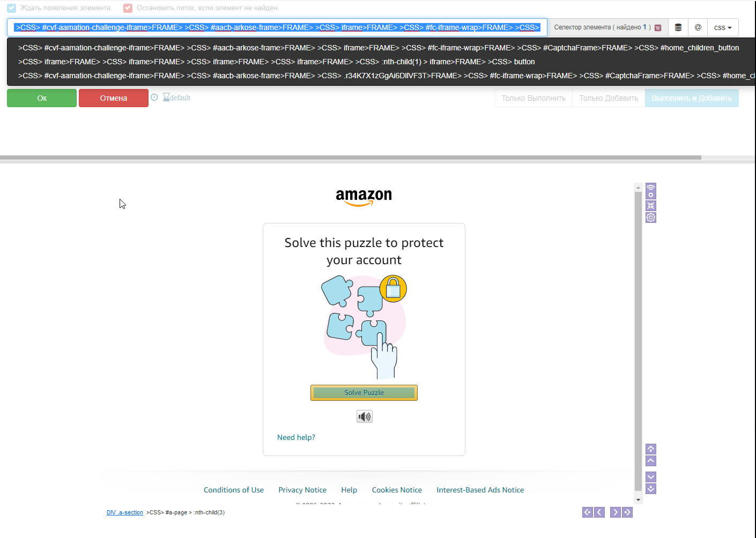The image size is (756, 538).
Task: Toggle 'Ждать появления элемента' checkbox
Action: point(11,8)
